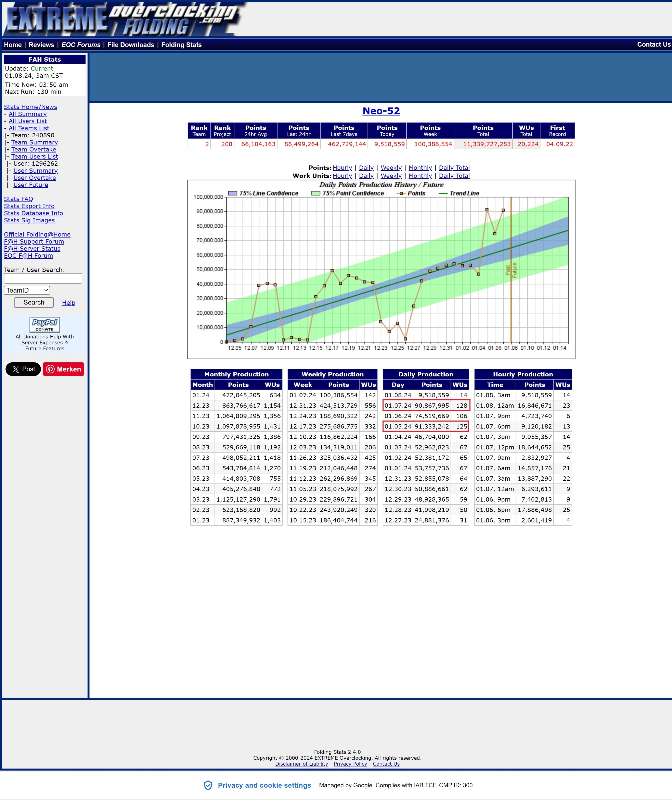The height and width of the screenshot is (800, 672).
Task: Select Daily in the Points row
Action: click(x=366, y=168)
